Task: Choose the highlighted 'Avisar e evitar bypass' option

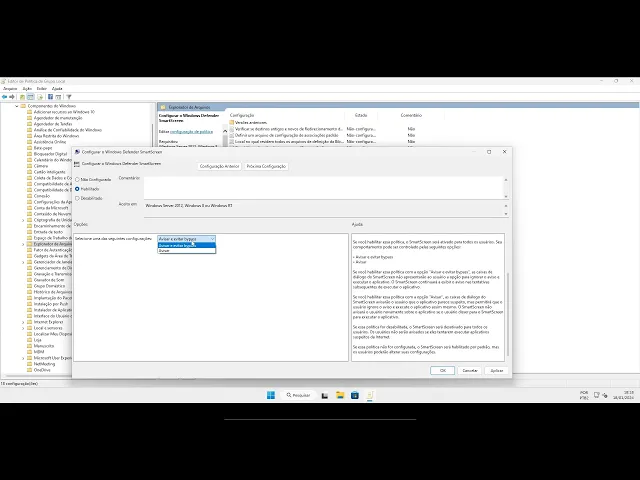Action: coord(187,245)
